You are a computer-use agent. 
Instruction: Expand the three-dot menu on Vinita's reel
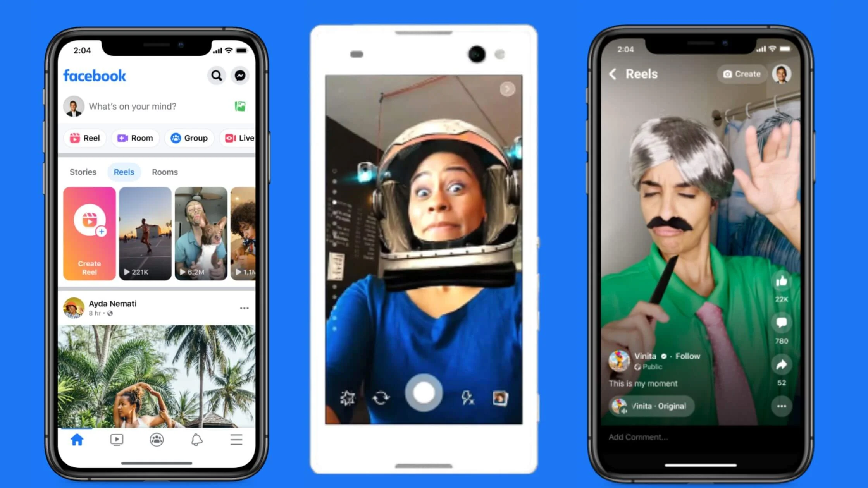pyautogui.click(x=782, y=406)
